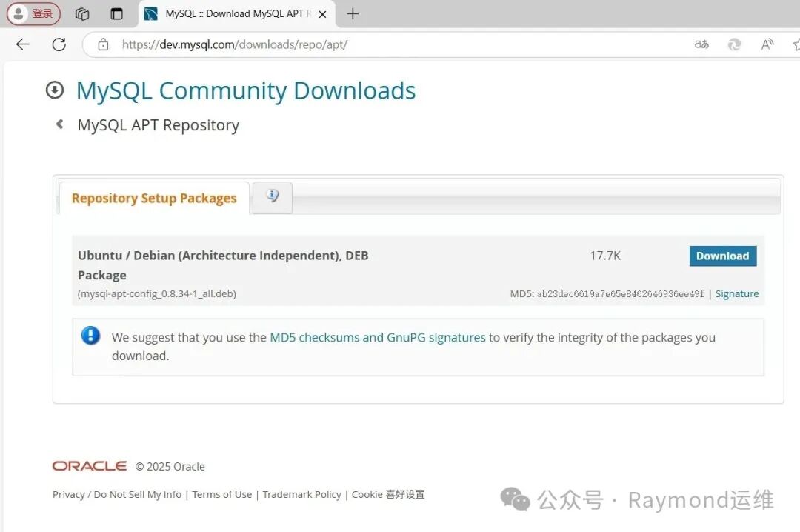This screenshot has width=800, height=532.
Task: Click the address bar URL
Action: pos(235,44)
